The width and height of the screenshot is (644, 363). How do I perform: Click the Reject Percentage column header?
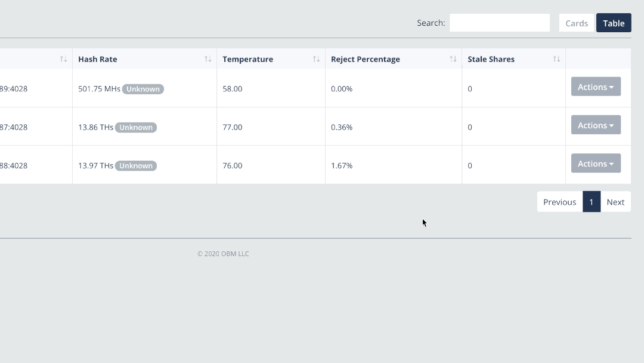pyautogui.click(x=366, y=59)
